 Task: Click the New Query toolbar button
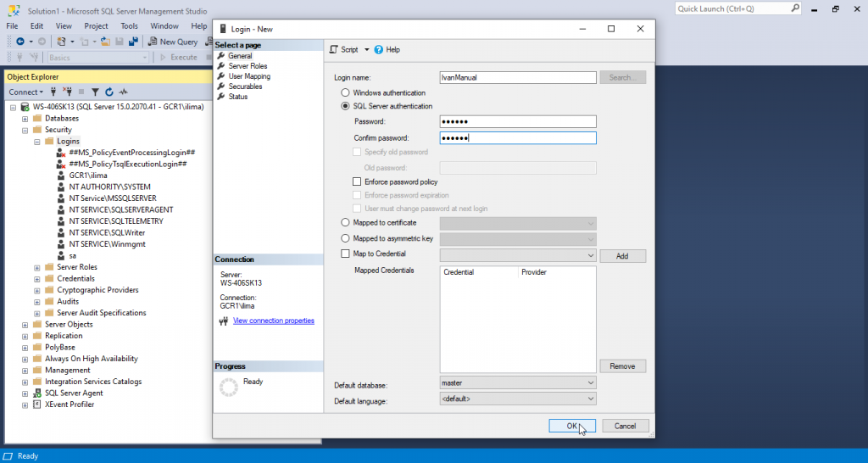[x=173, y=42]
